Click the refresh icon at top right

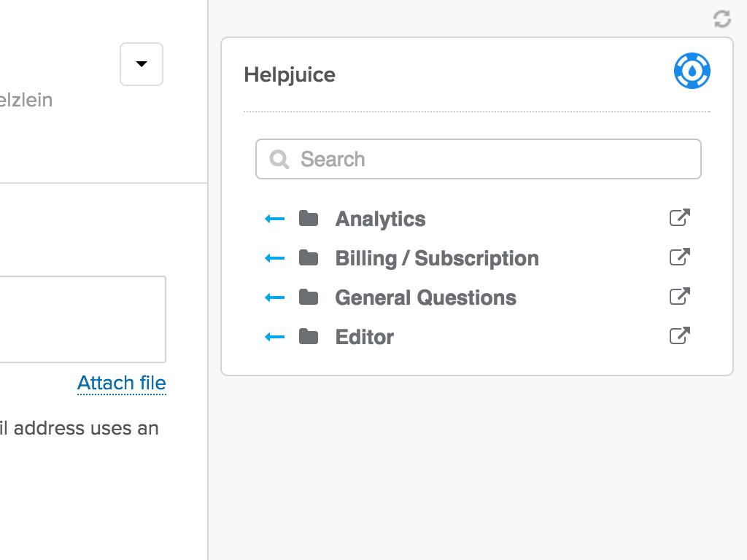pos(721,20)
